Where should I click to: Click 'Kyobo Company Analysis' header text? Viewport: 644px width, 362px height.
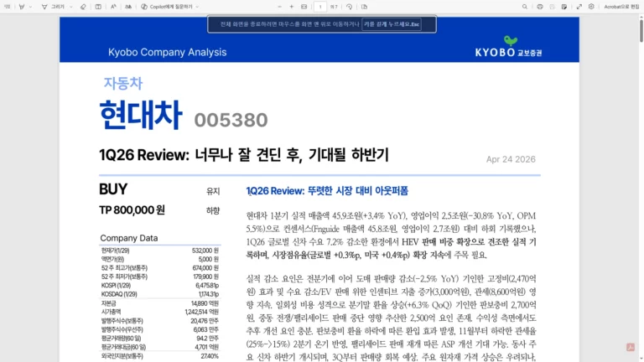coord(167,52)
